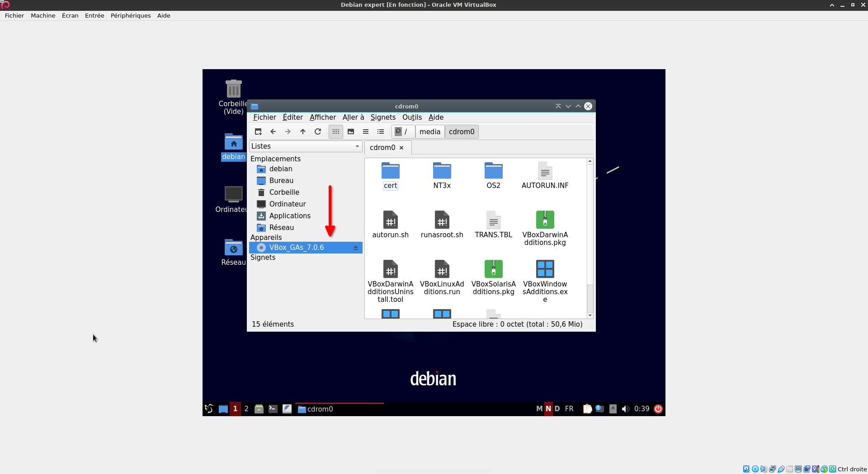This screenshot has height=474, width=868.
Task: Go forward to the next folder
Action: tap(288, 131)
